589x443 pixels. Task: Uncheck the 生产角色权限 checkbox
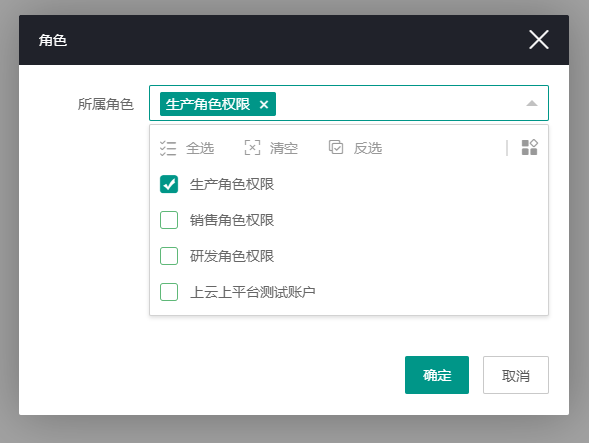(169, 184)
